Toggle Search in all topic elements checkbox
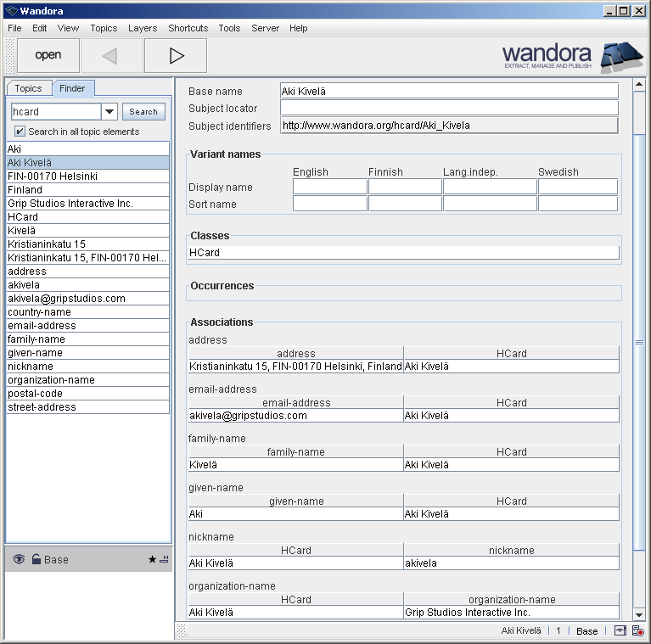This screenshot has width=651, height=644. [20, 132]
